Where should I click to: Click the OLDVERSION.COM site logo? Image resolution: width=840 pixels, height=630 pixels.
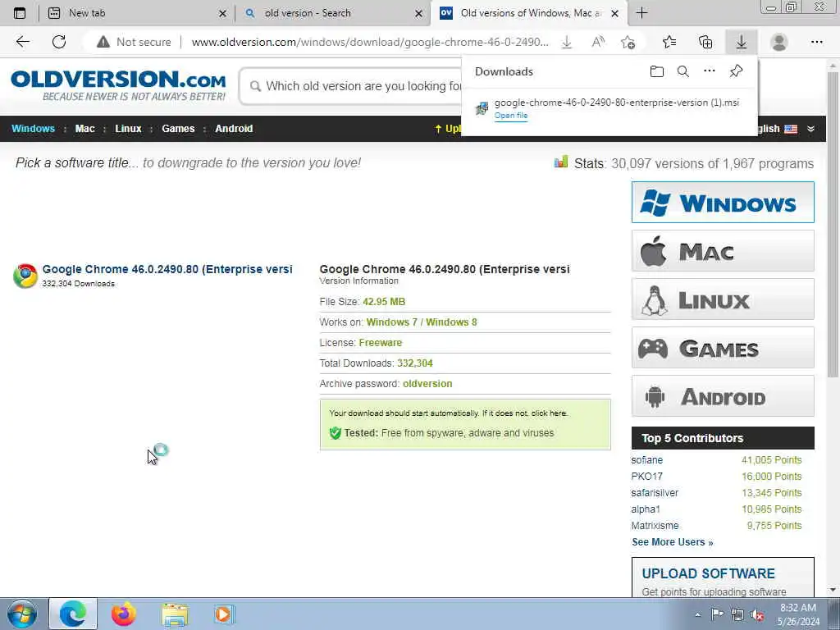[x=118, y=85]
